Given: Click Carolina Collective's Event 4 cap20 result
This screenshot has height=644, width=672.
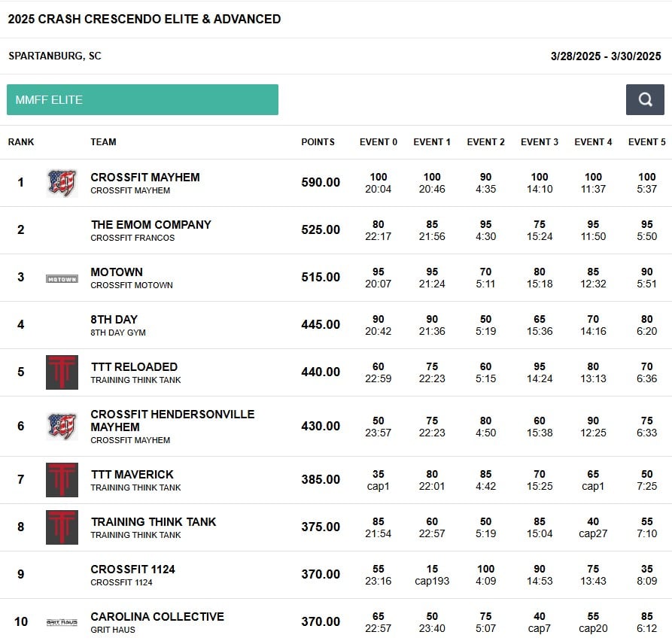Looking at the screenshot, I should (x=593, y=628).
